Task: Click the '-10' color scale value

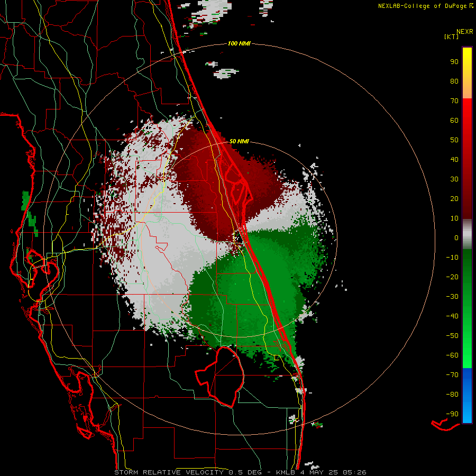Action: click(x=452, y=258)
